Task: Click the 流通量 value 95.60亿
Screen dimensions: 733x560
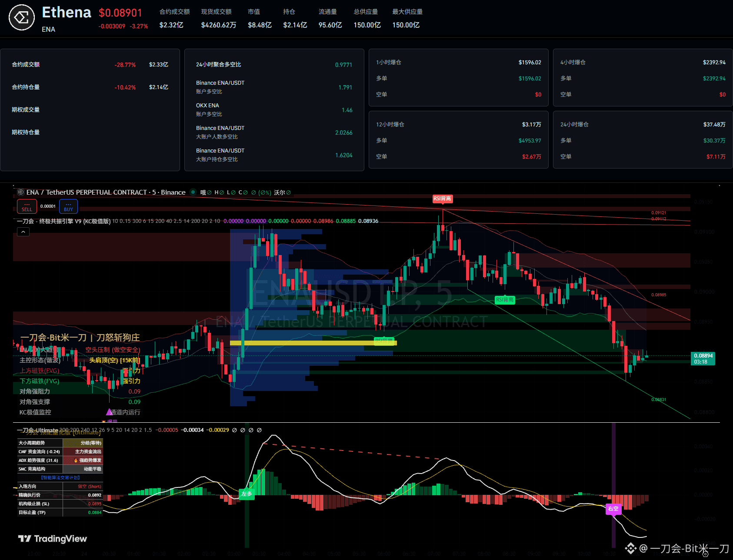Action: click(330, 25)
